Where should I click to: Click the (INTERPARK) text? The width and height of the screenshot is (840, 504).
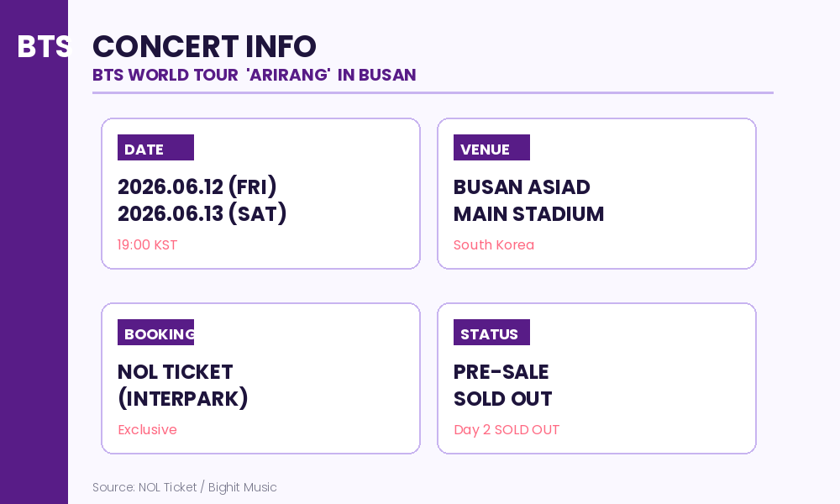tap(182, 398)
